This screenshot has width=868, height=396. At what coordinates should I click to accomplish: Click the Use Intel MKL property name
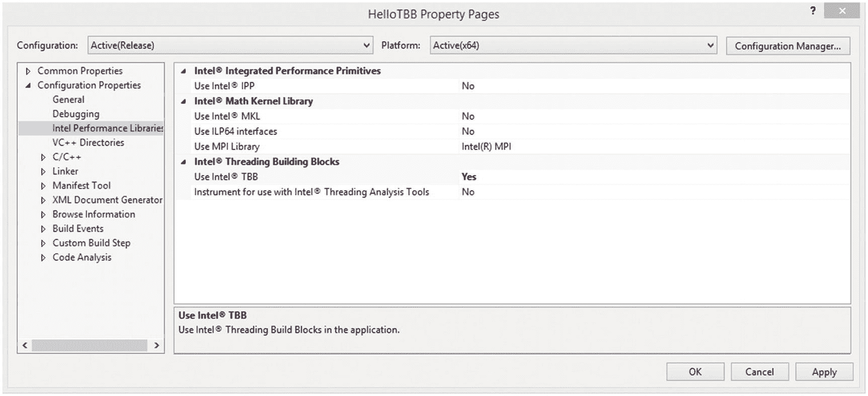point(227,116)
